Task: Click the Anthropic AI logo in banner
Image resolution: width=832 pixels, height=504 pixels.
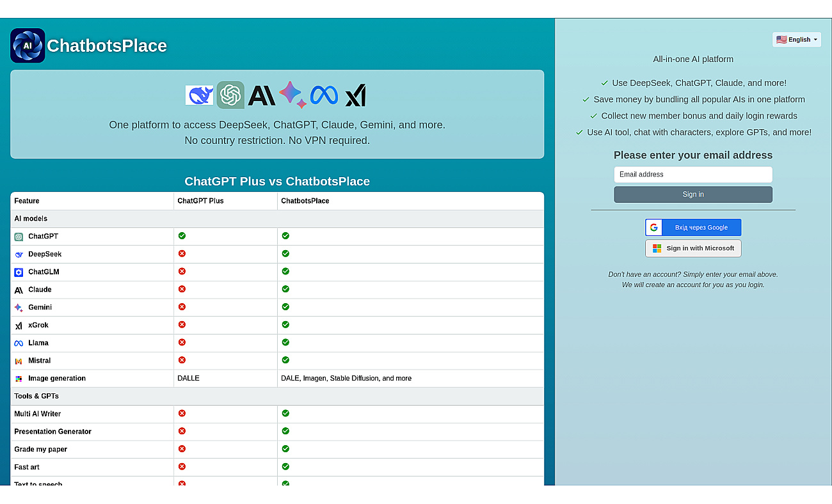Action: (x=261, y=95)
